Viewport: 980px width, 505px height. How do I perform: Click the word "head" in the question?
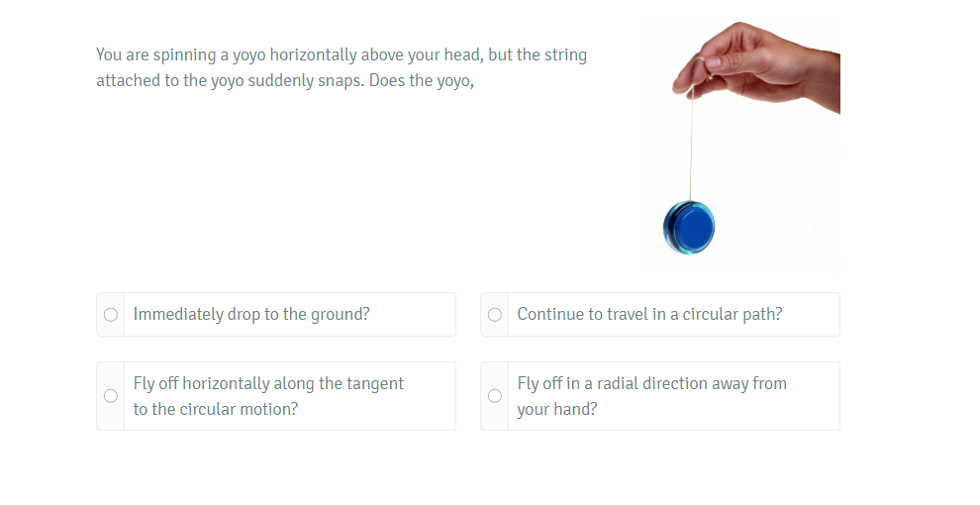coord(463,55)
